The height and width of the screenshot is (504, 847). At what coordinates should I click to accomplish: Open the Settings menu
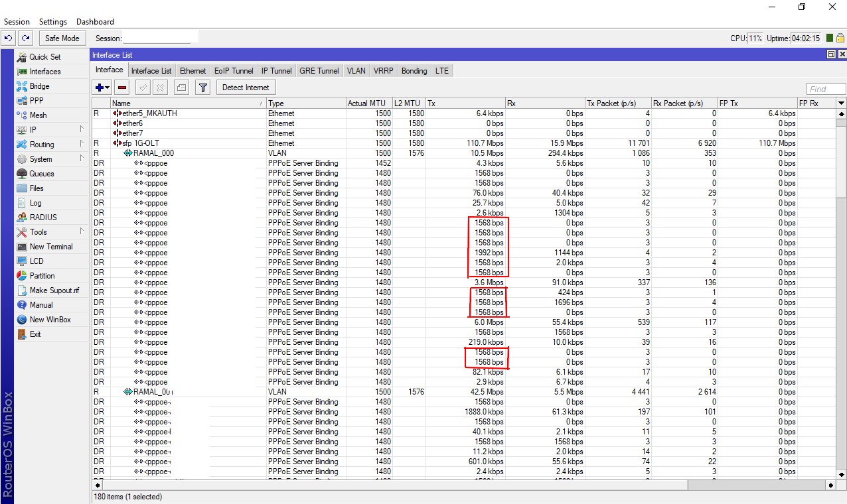pos(52,22)
